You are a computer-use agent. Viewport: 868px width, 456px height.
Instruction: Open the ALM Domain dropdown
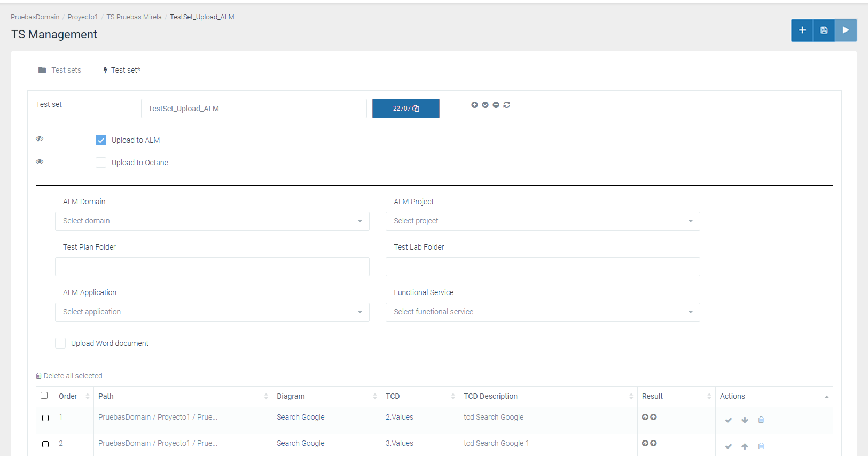click(x=212, y=221)
